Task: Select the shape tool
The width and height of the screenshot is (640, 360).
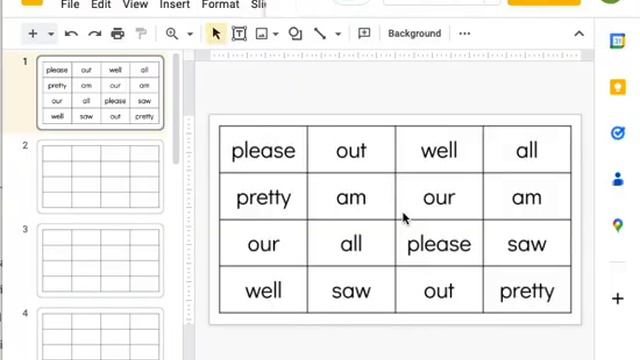Action: point(295,34)
